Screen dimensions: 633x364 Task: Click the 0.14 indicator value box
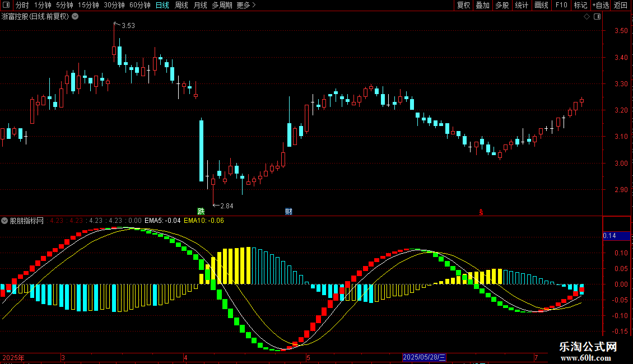tap(616, 236)
